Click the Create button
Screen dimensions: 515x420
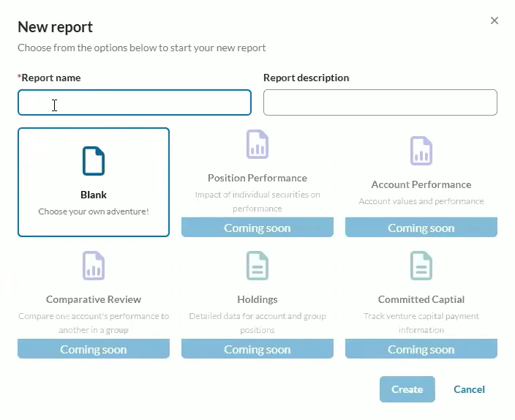[x=407, y=389]
